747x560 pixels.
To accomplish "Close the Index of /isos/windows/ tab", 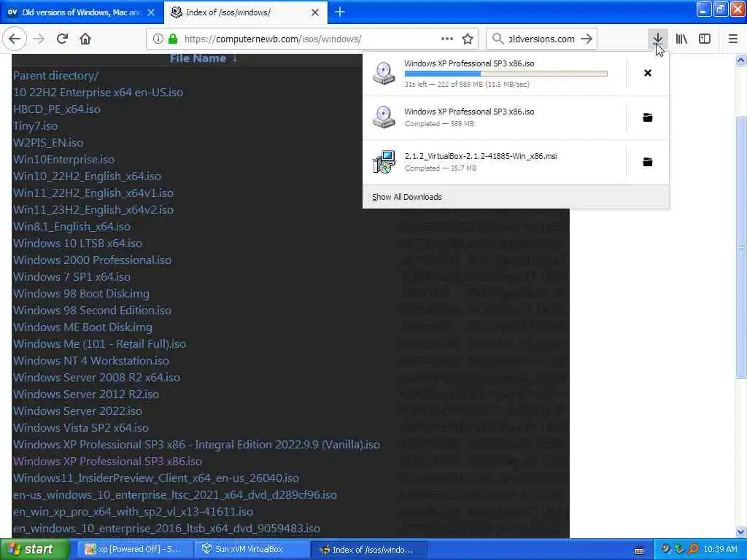I will pyautogui.click(x=315, y=12).
